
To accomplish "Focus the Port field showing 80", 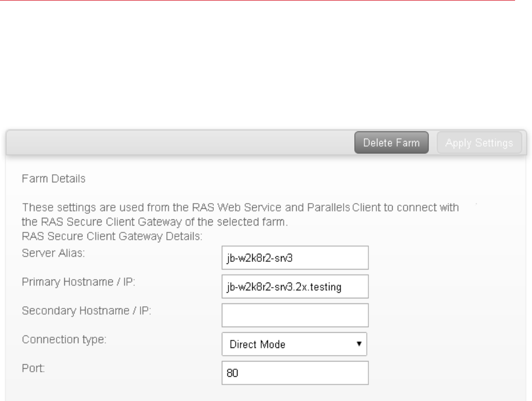I will tap(295, 373).
